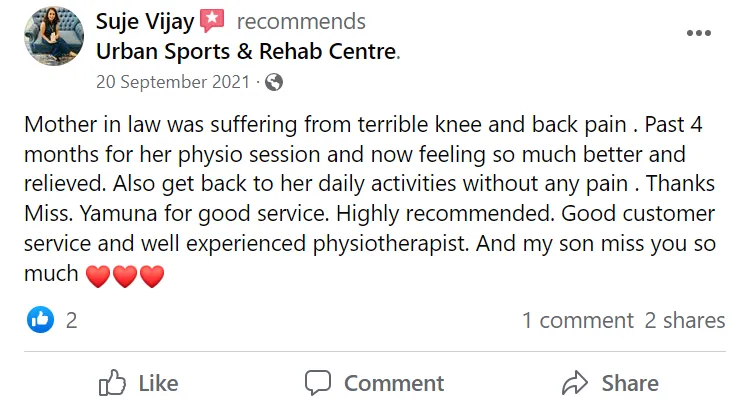
Task: Open the three-dots post options menu
Action: (x=699, y=33)
